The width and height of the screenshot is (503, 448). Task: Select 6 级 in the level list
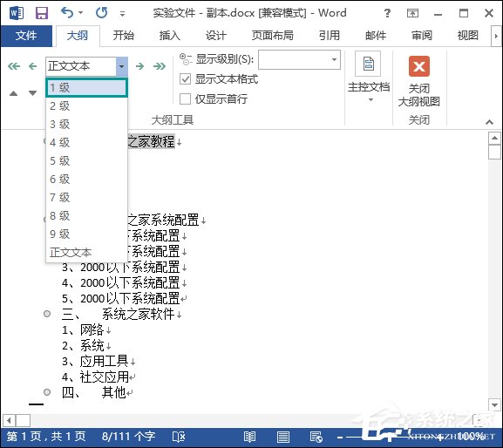[86, 179]
